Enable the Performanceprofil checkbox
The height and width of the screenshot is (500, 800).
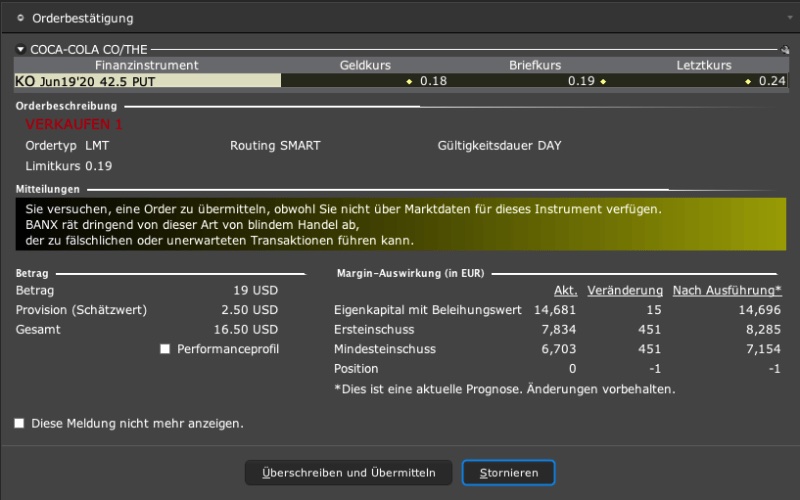tap(165, 349)
